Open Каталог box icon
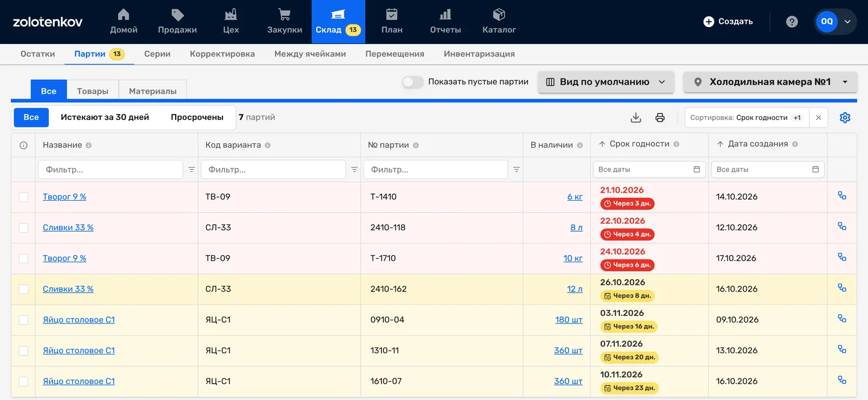This screenshot has height=400, width=868. point(499,15)
